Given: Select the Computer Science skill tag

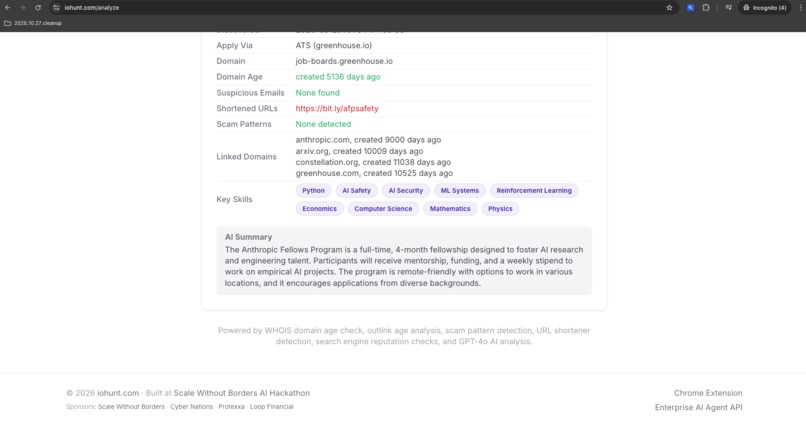Looking at the screenshot, I should tap(383, 209).
